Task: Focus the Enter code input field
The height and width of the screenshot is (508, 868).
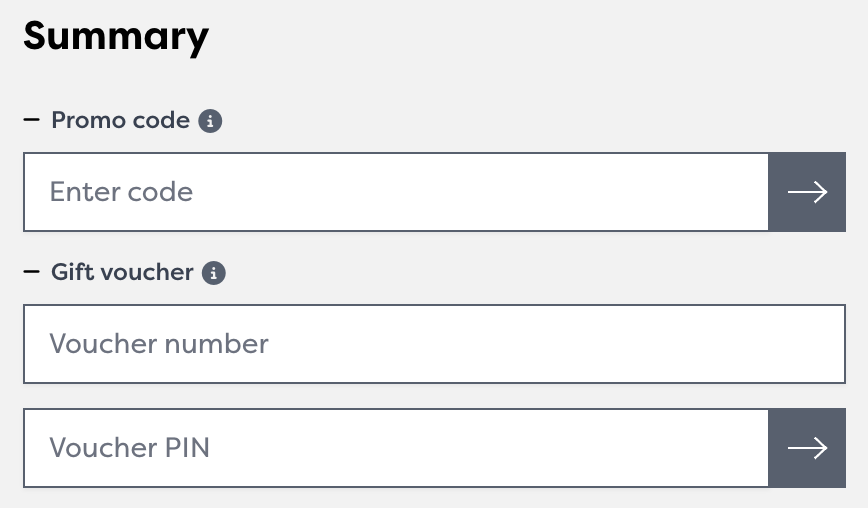Action: (x=396, y=192)
